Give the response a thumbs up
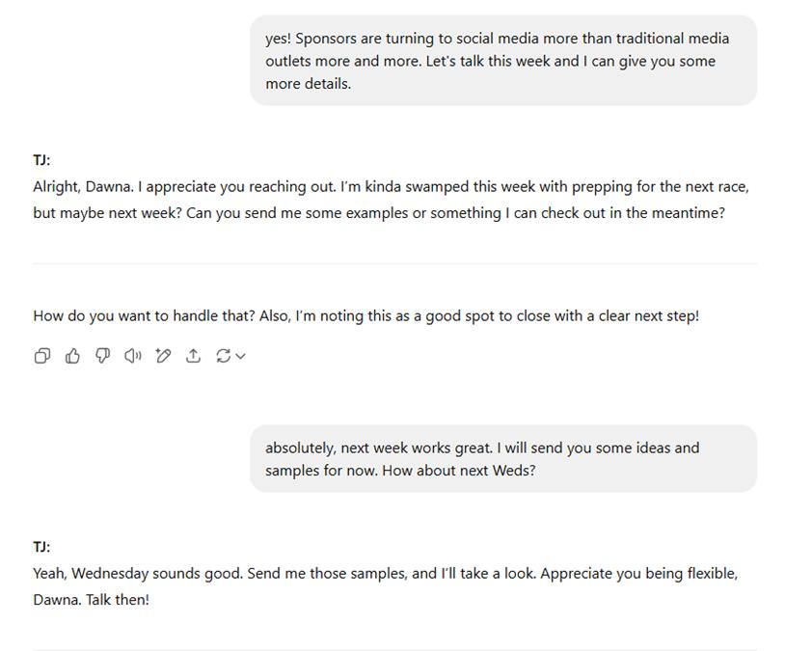 tap(72, 356)
